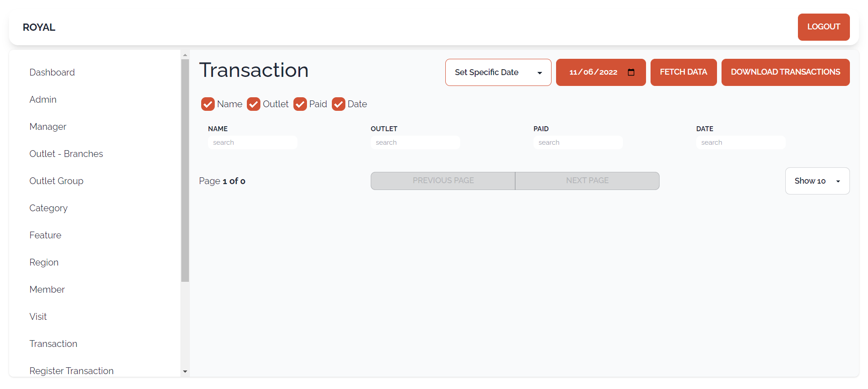Viewport: 868px width, 389px height.
Task: Focus the DATE search field
Action: (x=741, y=142)
